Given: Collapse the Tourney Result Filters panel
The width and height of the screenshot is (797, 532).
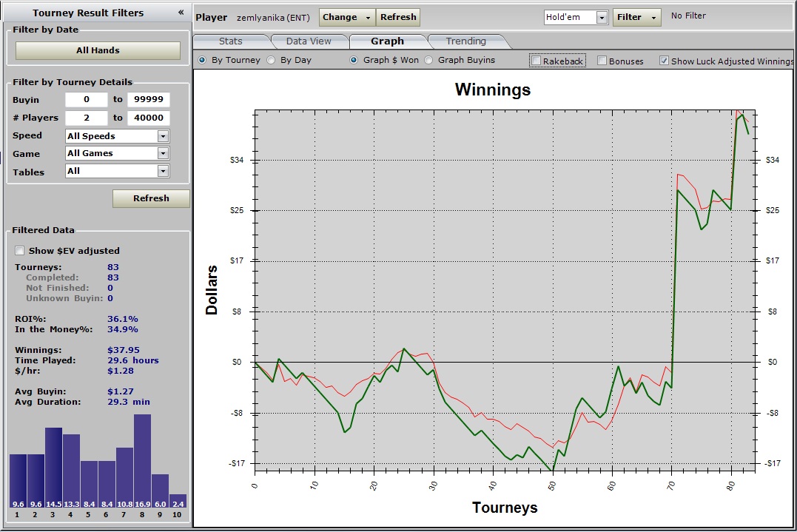Looking at the screenshot, I should coord(181,13).
